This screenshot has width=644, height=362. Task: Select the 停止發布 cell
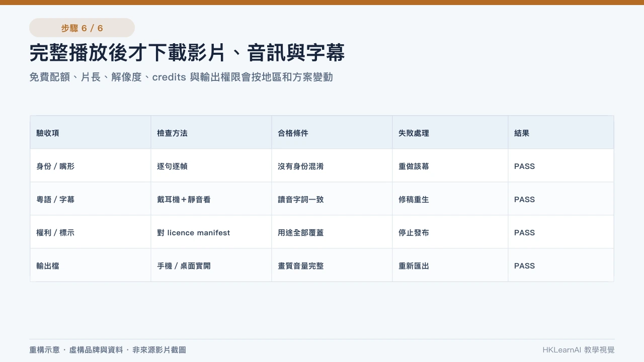pos(450,232)
